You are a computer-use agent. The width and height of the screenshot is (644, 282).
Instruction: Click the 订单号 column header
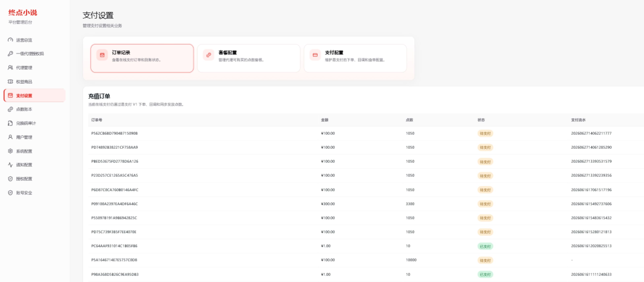click(97, 120)
